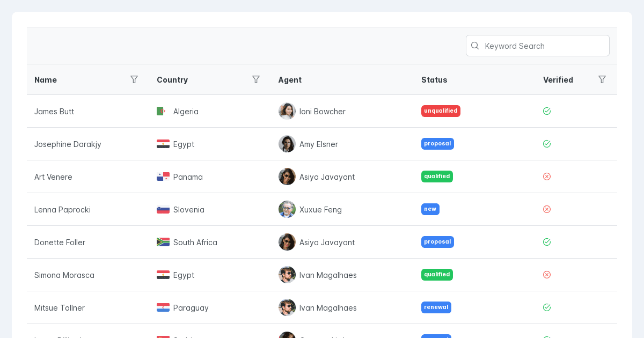Click the unqualified status badge
The height and width of the screenshot is (338, 644).
pos(441,111)
